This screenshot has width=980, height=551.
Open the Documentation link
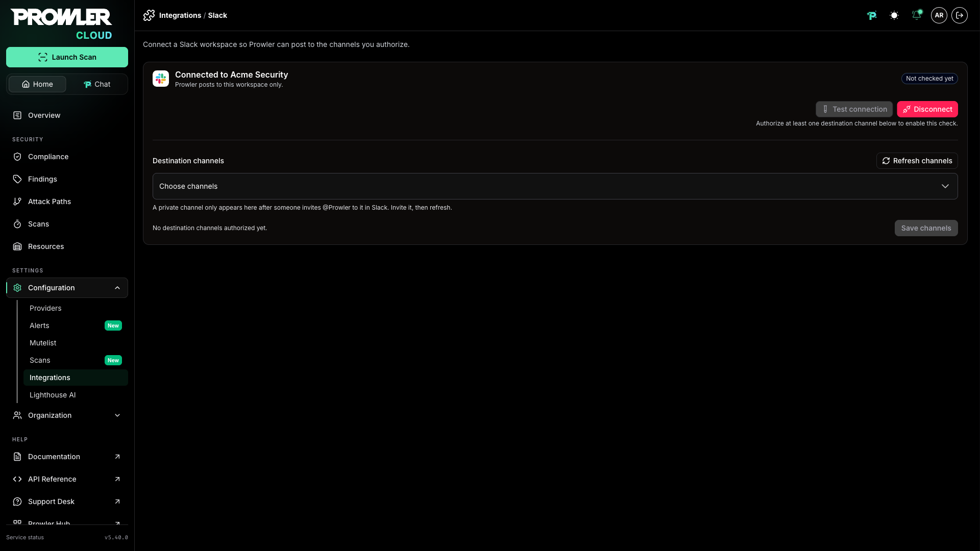[x=67, y=457]
